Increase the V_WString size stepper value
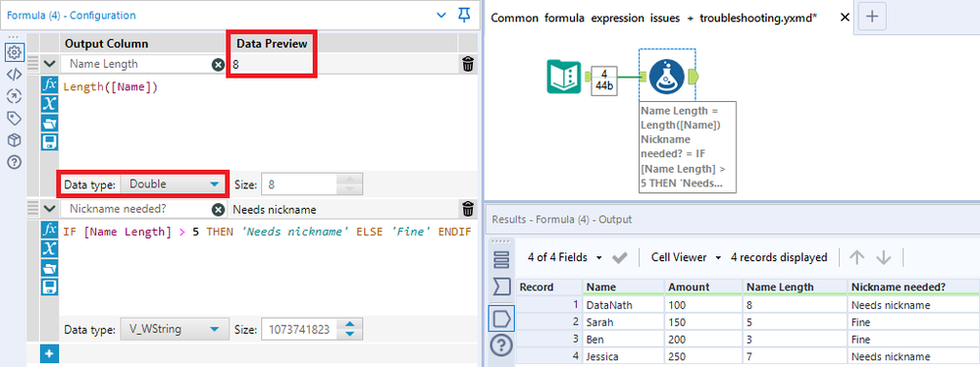980x367 pixels. click(x=350, y=325)
